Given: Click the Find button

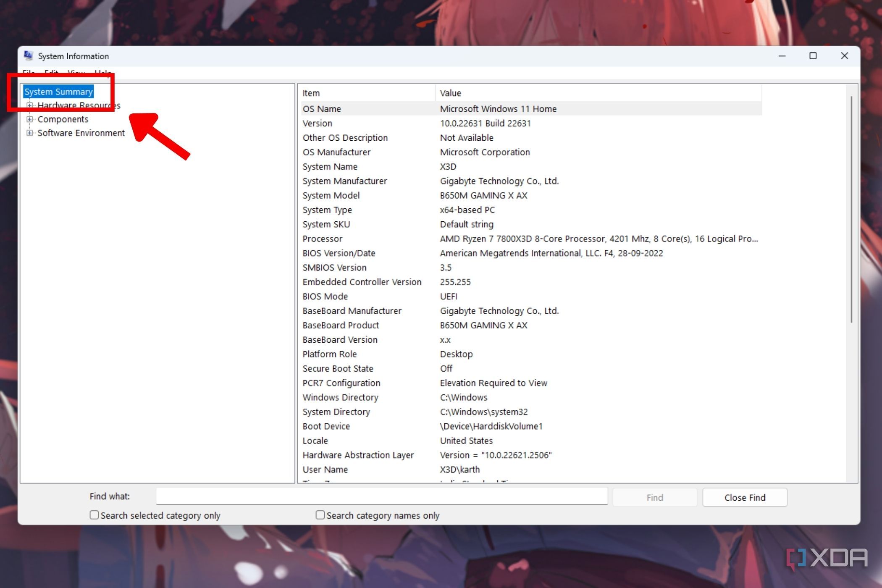Looking at the screenshot, I should coord(654,497).
